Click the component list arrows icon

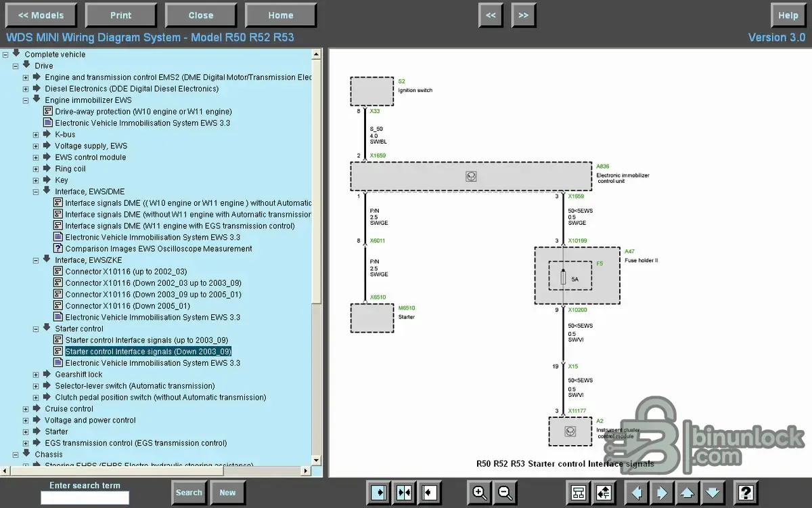click(604, 492)
